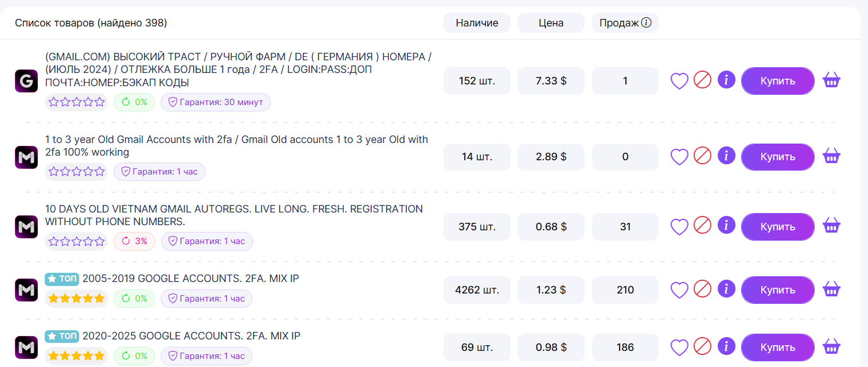The height and width of the screenshot is (367, 868).
Task: Open the info icon for the German Gmail high-trust listing
Action: tap(726, 80)
